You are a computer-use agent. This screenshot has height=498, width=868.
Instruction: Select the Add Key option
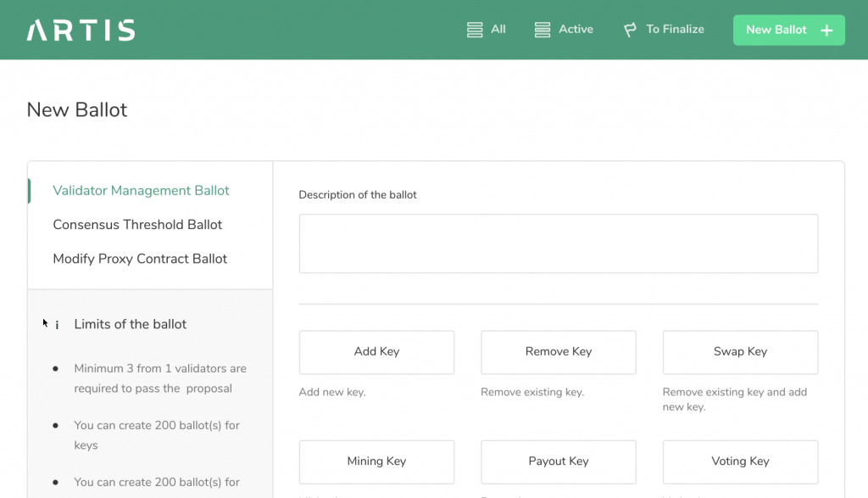coord(376,352)
